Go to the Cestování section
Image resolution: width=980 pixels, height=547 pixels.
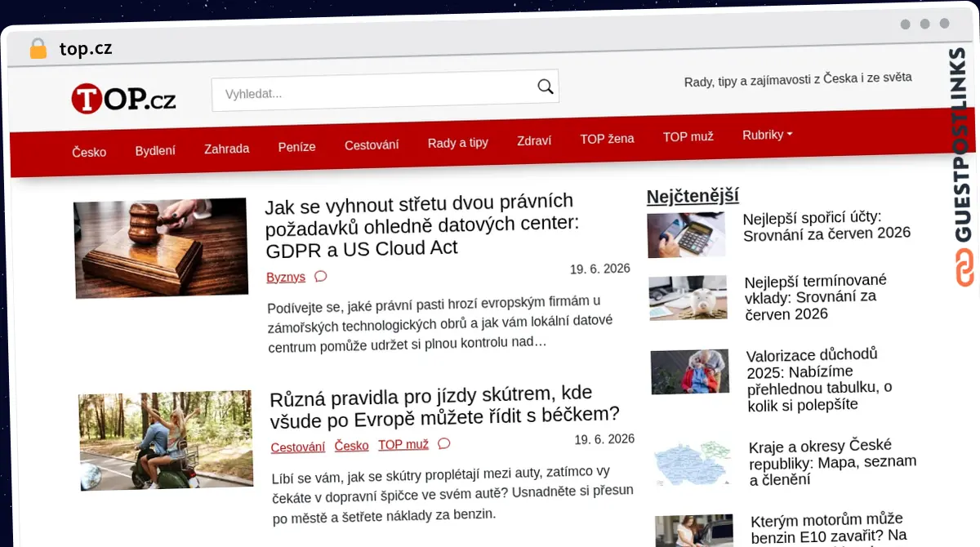click(372, 145)
